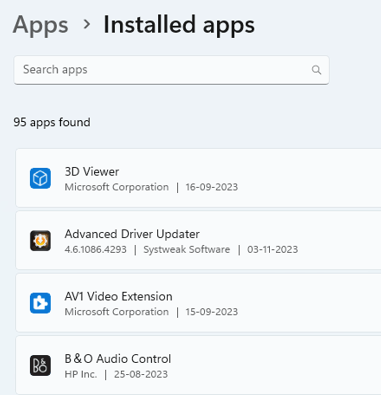The width and height of the screenshot is (381, 395).
Task: Focus the Search apps field
Action: tap(171, 70)
